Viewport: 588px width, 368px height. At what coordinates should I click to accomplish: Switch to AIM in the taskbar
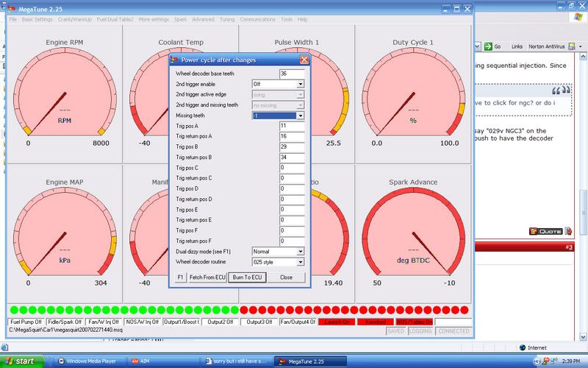tap(163, 361)
